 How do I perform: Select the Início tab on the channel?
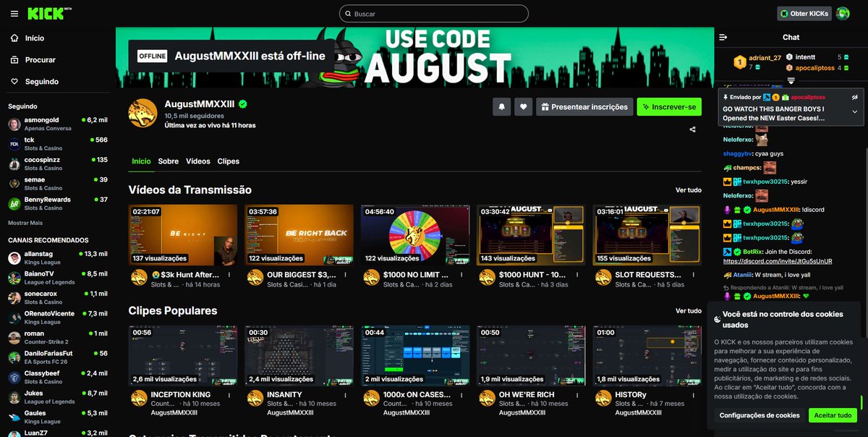141,161
